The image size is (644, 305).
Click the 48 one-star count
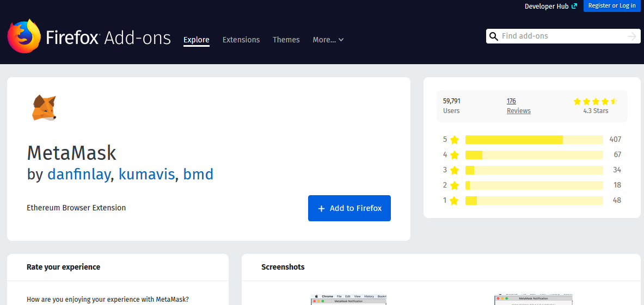[x=617, y=201]
